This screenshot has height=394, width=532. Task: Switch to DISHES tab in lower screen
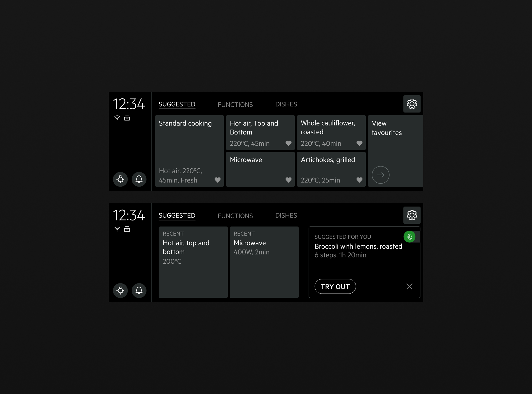[286, 215]
